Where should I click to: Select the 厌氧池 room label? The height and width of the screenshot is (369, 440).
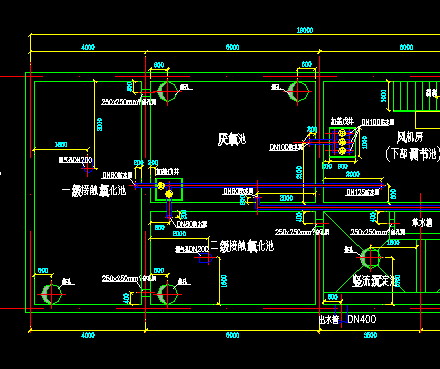click(232, 139)
